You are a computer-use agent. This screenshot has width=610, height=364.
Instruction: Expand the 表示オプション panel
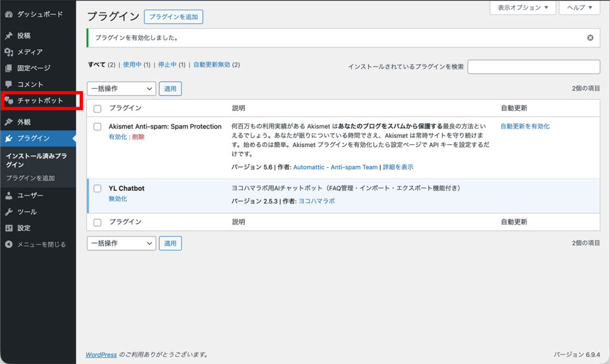click(522, 8)
